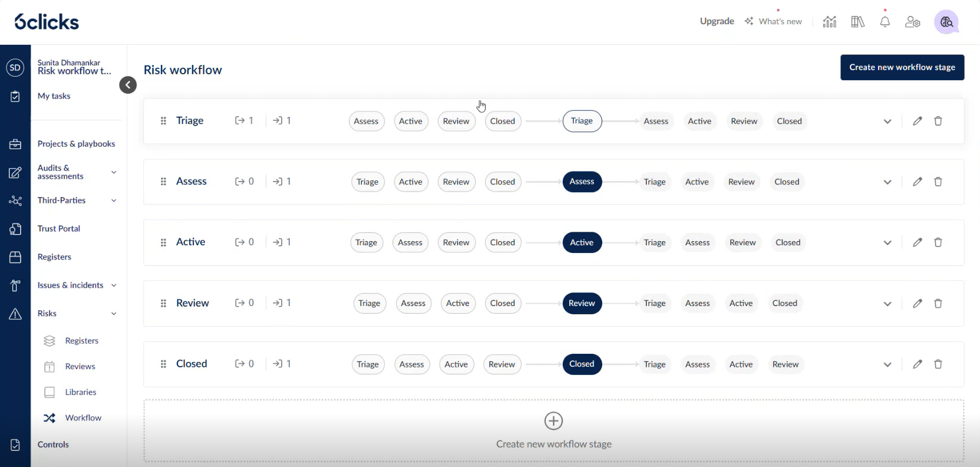This screenshot has height=467, width=980.
Task: Open Risks Libraries sidebar item
Action: pyautogui.click(x=81, y=392)
